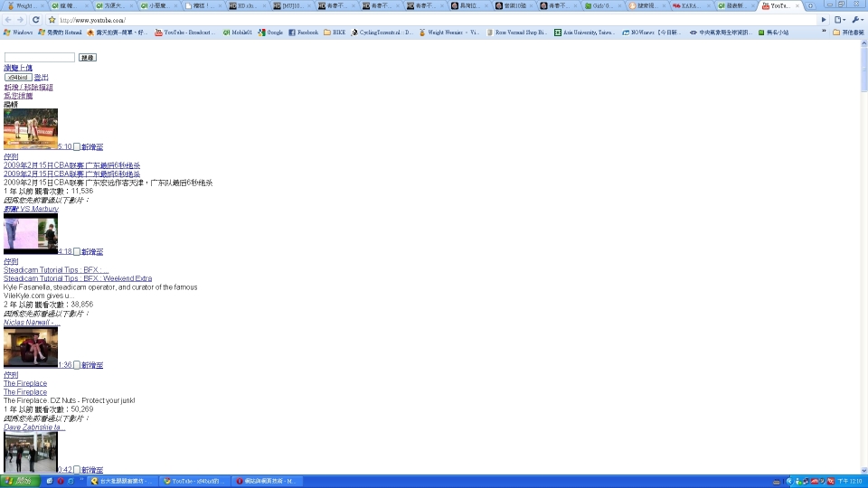Click the YouTube search input box
868x488 pixels.
tap(39, 58)
